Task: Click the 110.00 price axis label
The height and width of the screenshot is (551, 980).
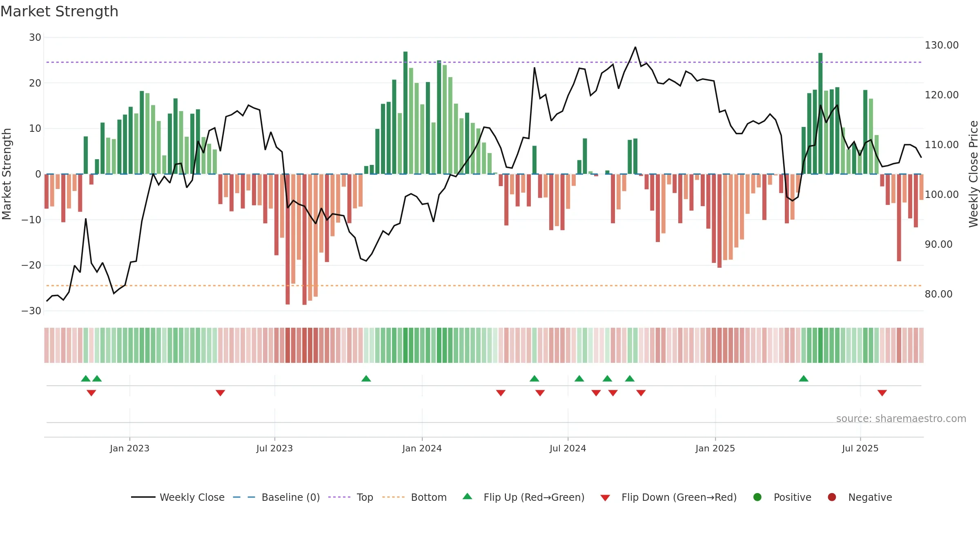Action: tap(942, 144)
